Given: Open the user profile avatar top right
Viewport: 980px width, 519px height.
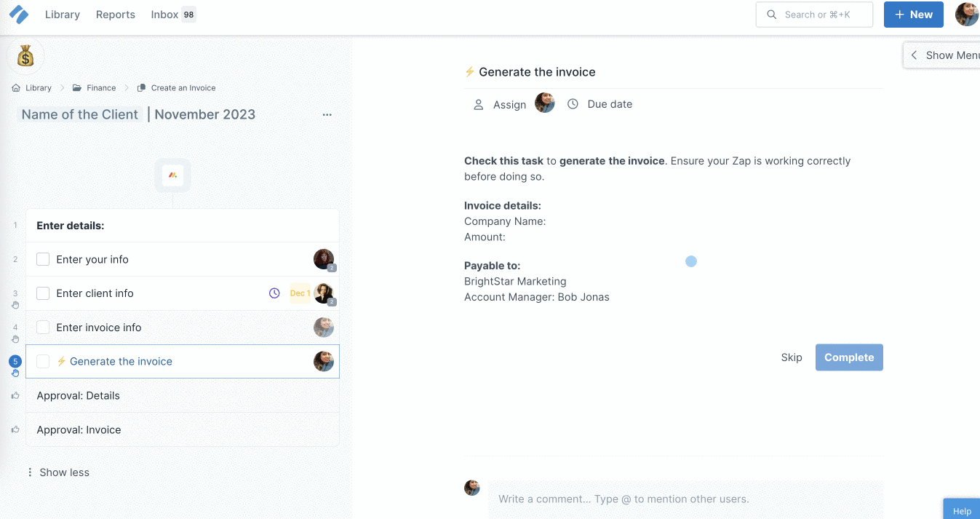Looking at the screenshot, I should click(x=966, y=15).
